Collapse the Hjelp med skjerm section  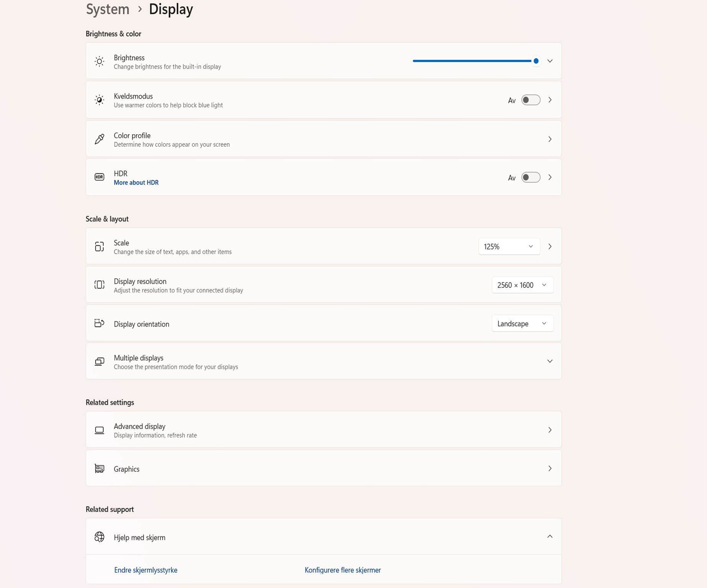[550, 537]
